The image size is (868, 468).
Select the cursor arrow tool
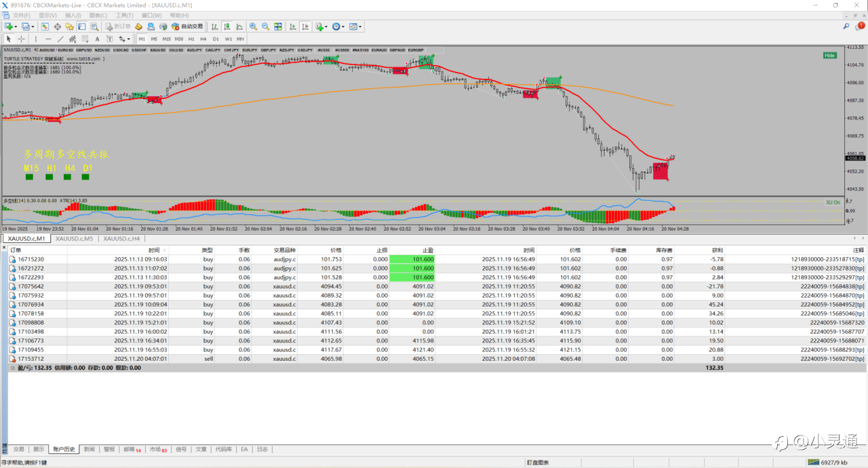pyautogui.click(x=9, y=39)
